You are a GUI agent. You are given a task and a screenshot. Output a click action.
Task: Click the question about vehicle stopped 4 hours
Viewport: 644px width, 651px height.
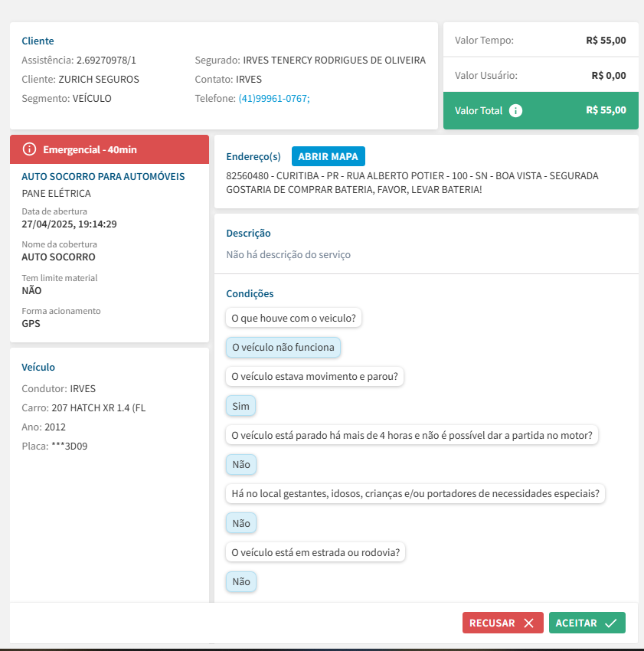[413, 435]
